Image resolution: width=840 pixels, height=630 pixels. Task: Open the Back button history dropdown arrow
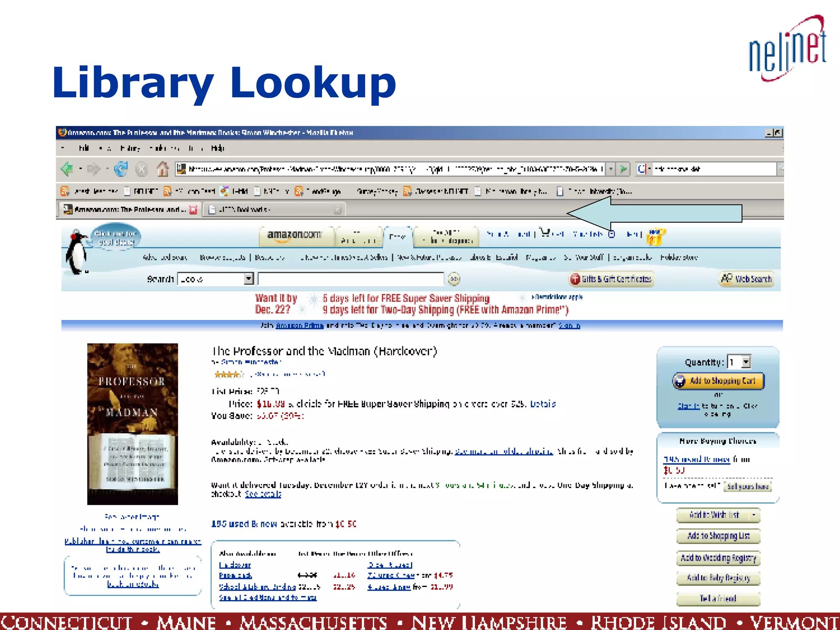click(x=80, y=169)
